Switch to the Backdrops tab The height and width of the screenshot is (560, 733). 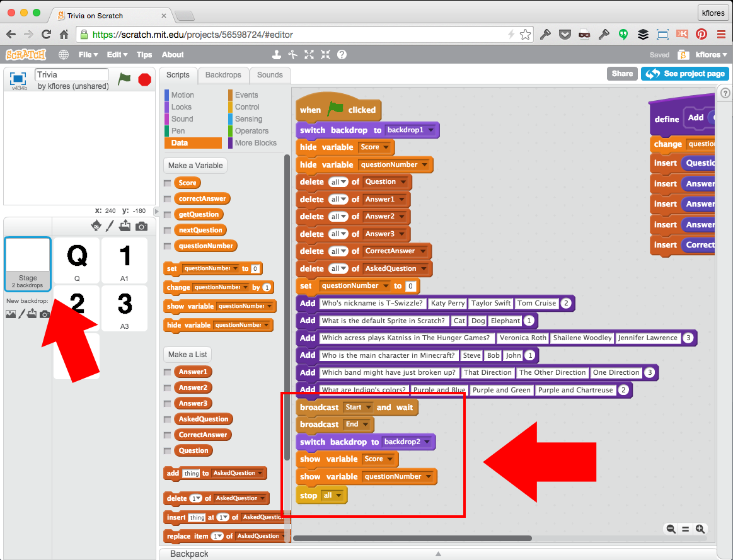pyautogui.click(x=223, y=75)
